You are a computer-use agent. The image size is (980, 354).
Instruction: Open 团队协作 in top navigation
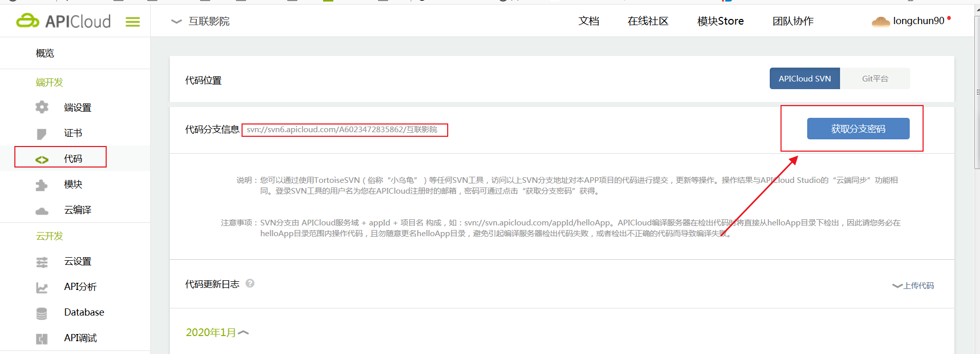pos(793,21)
